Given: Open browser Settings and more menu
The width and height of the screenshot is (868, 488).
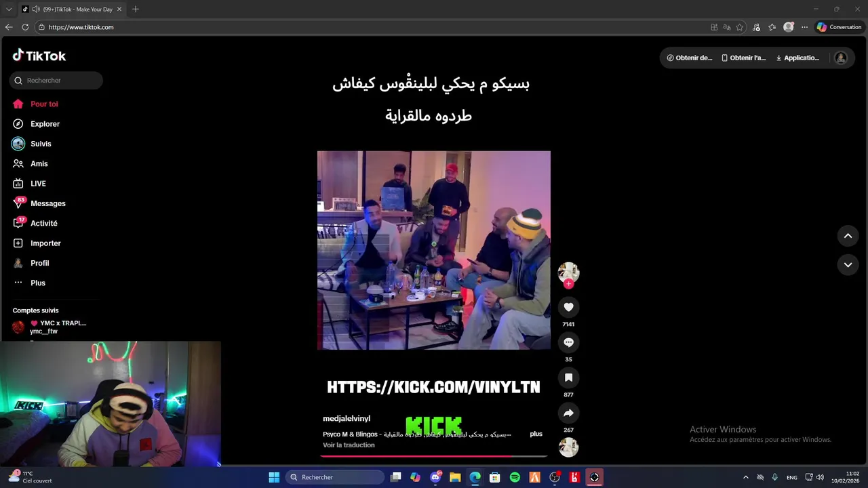Looking at the screenshot, I should pyautogui.click(x=804, y=27).
